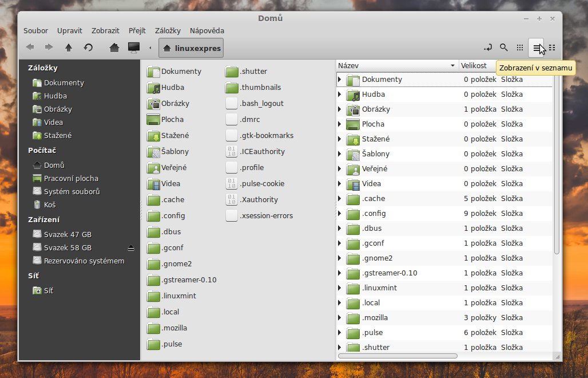
Task: Open the Přejít menu
Action: click(137, 31)
